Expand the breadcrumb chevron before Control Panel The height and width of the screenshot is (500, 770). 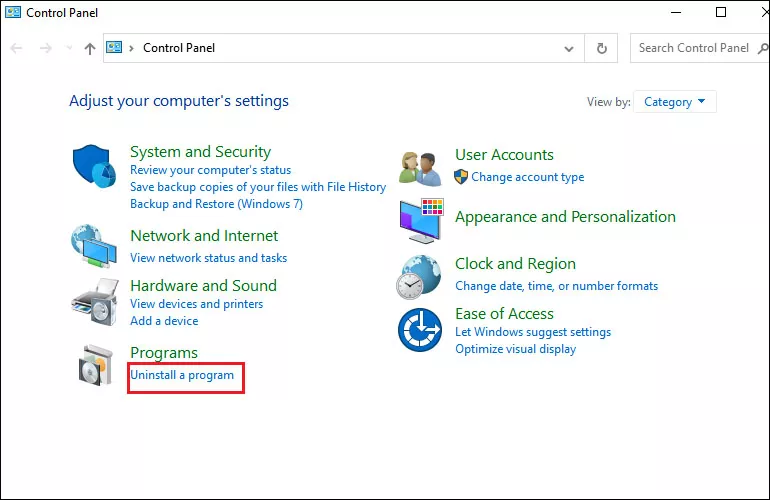click(131, 48)
